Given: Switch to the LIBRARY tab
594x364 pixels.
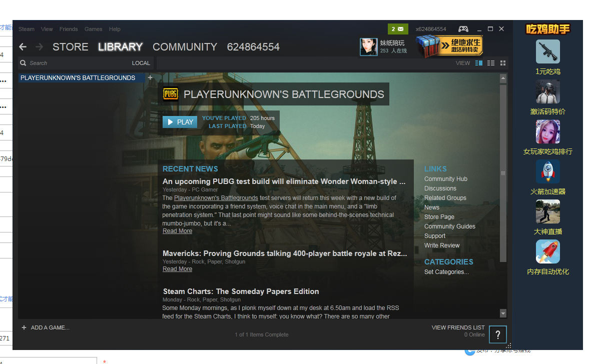Looking at the screenshot, I should tap(121, 47).
